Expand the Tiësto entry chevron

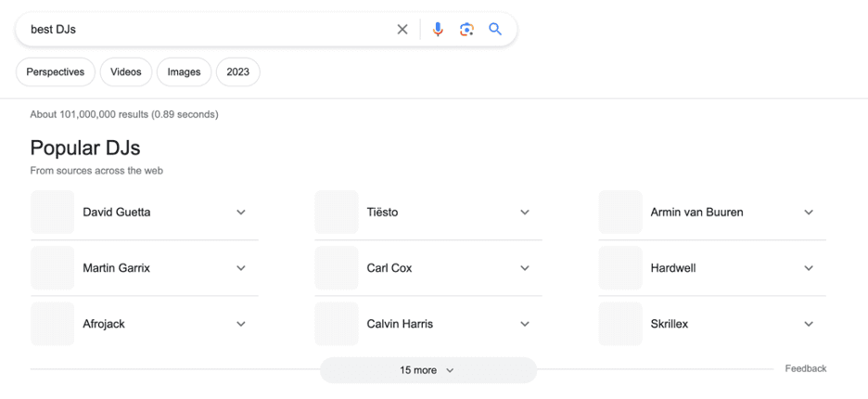pos(525,212)
